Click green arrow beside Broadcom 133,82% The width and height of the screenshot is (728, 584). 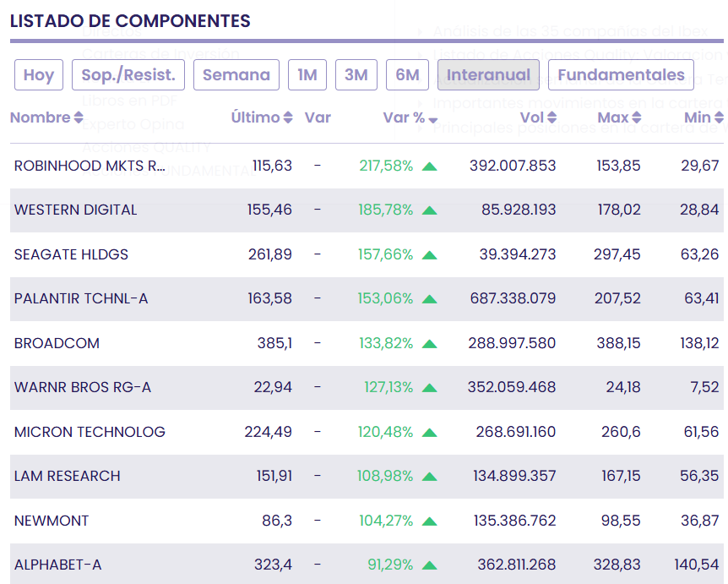click(429, 343)
